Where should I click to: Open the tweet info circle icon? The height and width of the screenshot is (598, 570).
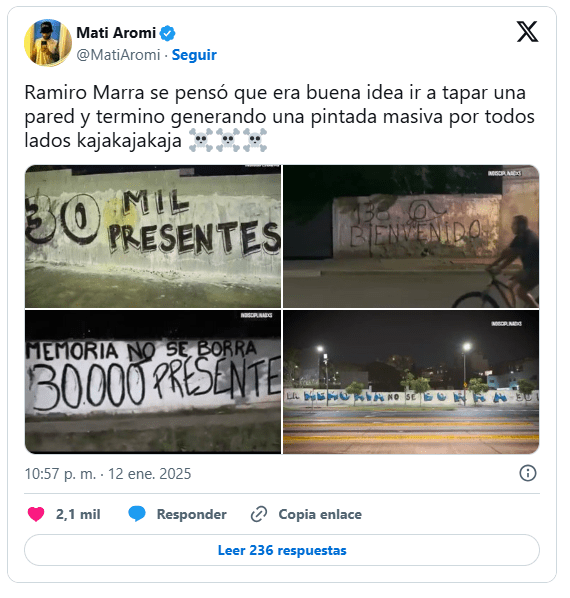pos(528,473)
